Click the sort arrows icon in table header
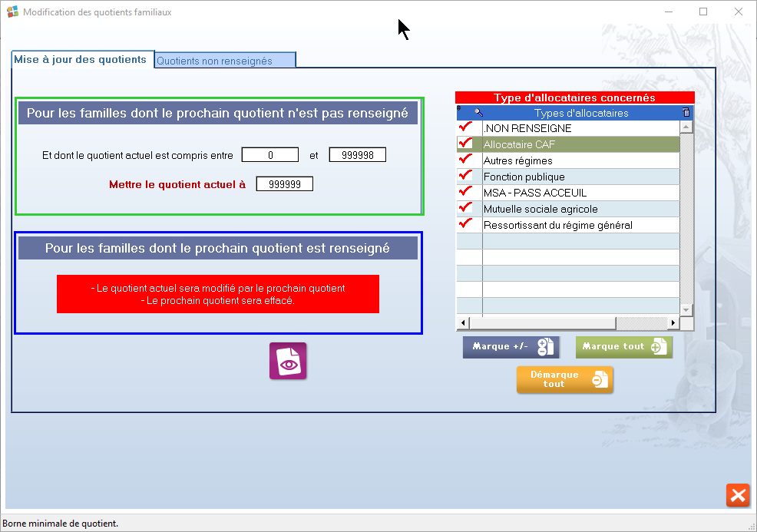757x532 pixels. [459, 110]
